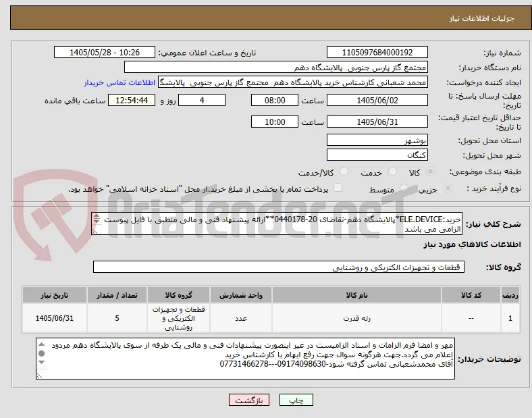Click the goods group field قطعات و تجهیزات الکتریکی
The width and height of the screenshot is (532, 418).
coord(279,267)
